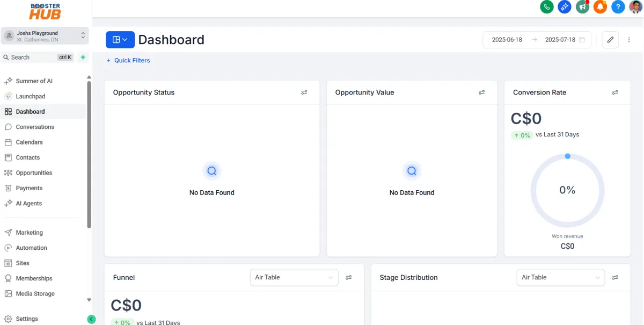Screen dimensions: 644x325
Task: Open the megaphone announcements icon
Action: point(582,7)
